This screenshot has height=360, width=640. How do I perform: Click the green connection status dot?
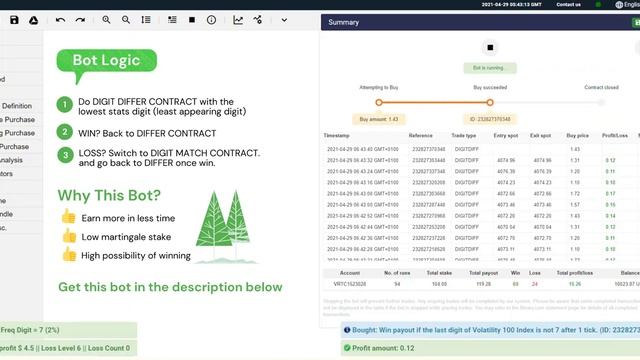[x=598, y=4]
